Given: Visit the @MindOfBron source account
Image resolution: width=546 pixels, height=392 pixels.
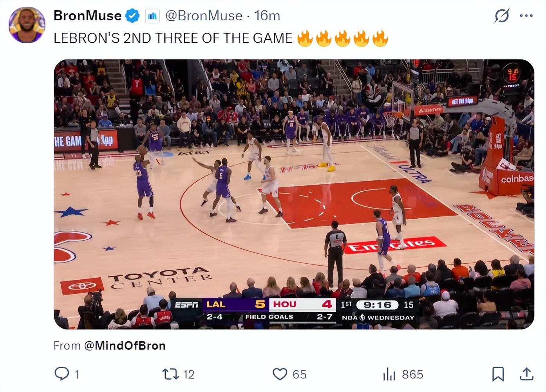Looking at the screenshot, I should tap(125, 345).
